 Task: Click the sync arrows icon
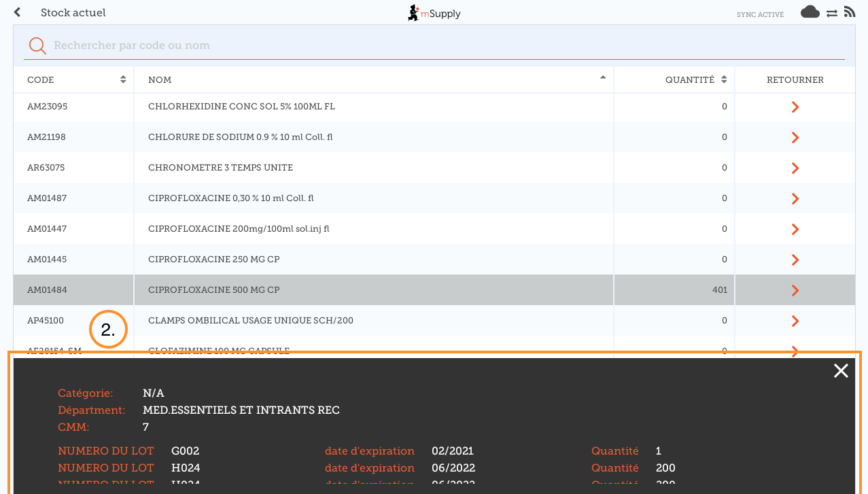(831, 13)
